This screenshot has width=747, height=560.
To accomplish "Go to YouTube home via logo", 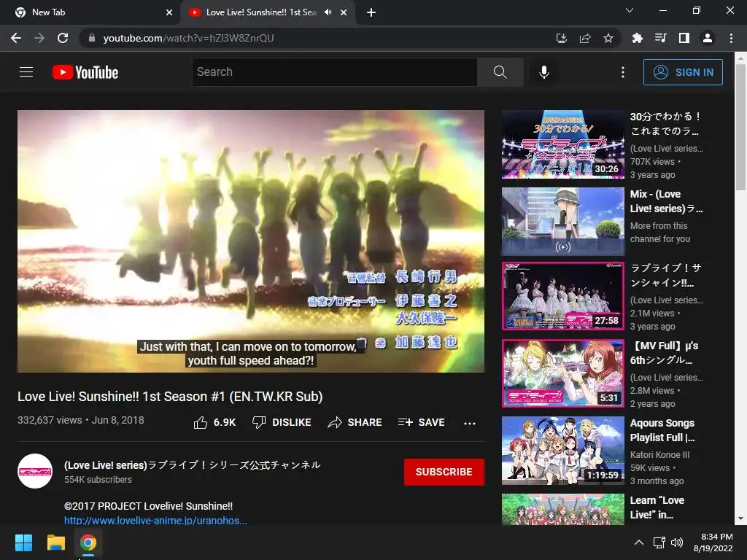I will pos(85,72).
